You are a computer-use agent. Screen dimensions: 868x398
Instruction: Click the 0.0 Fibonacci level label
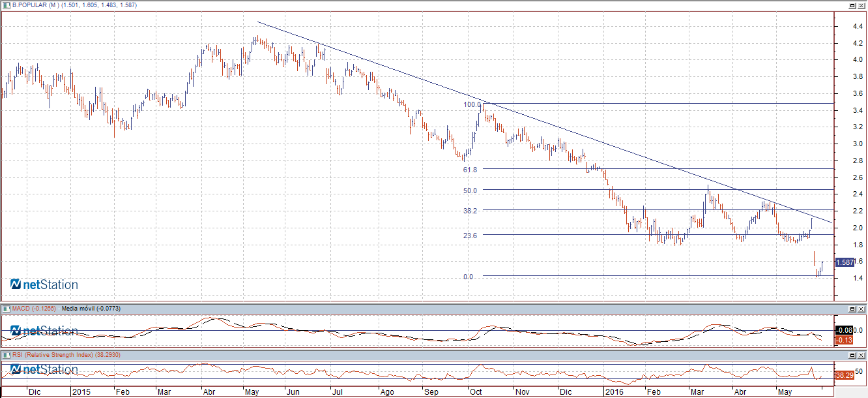click(468, 277)
